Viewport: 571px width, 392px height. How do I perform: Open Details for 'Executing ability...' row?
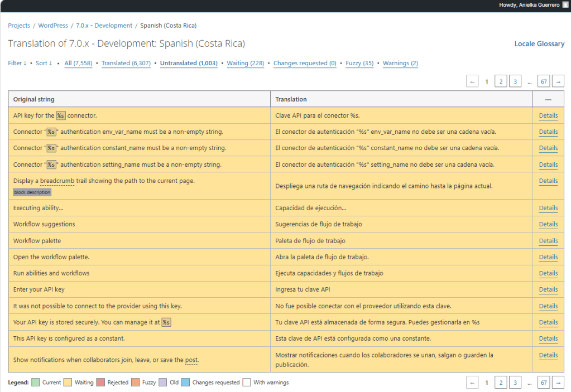click(x=548, y=208)
